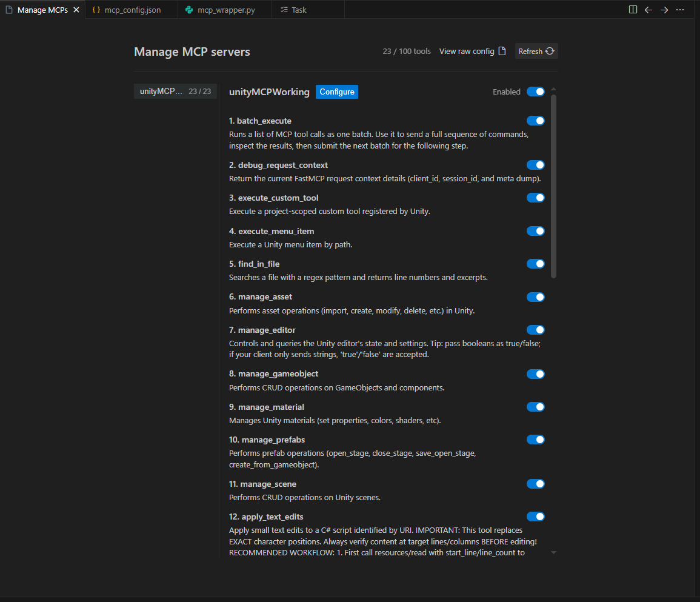Image resolution: width=700 pixels, height=602 pixels.
Task: Click the raw config file icon
Action: [502, 52]
